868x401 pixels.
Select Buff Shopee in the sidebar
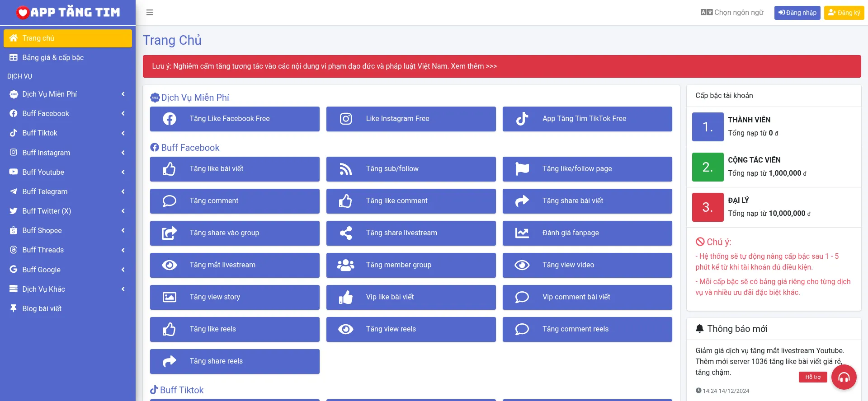[x=68, y=230]
